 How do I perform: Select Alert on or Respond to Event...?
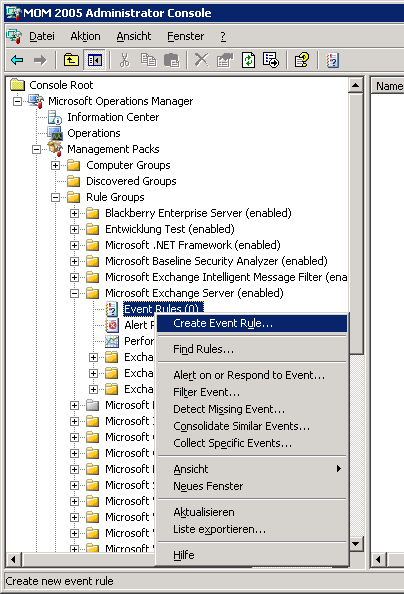(252, 375)
